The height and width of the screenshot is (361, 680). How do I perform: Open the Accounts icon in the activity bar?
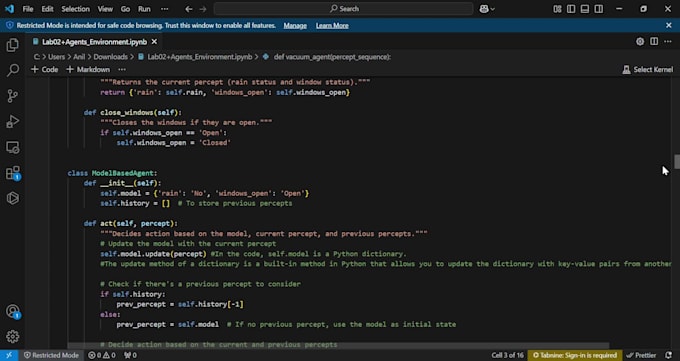pyautogui.click(x=13, y=311)
